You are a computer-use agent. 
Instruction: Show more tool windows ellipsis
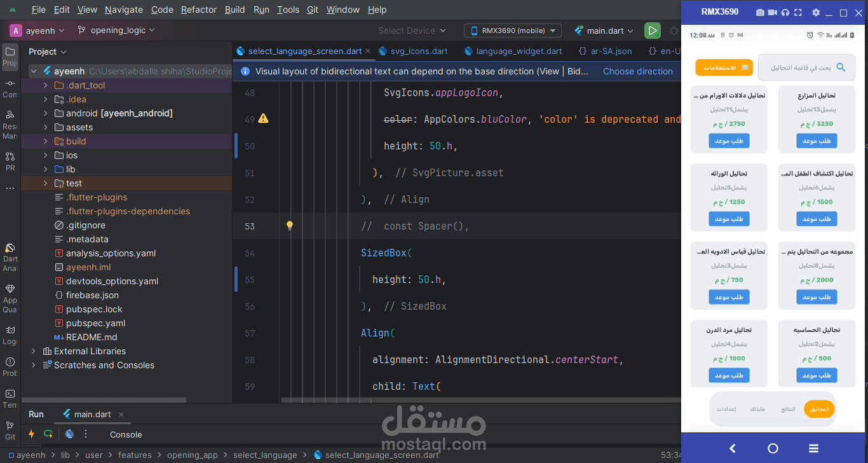pos(10,188)
